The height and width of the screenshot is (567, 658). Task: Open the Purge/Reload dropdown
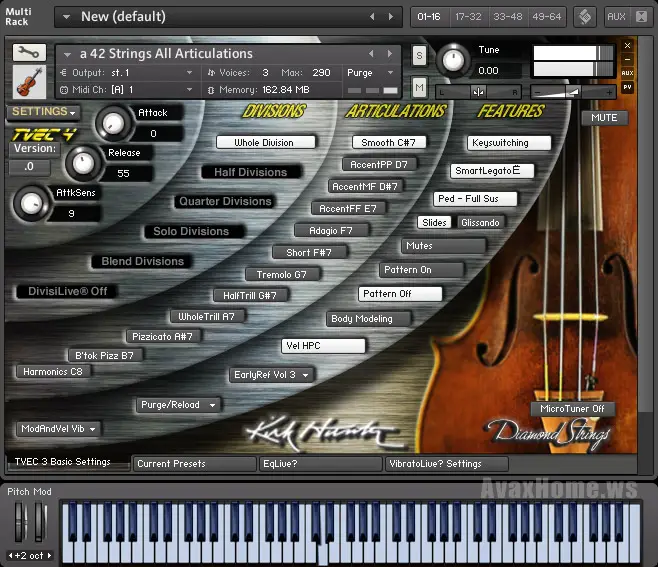(178, 405)
